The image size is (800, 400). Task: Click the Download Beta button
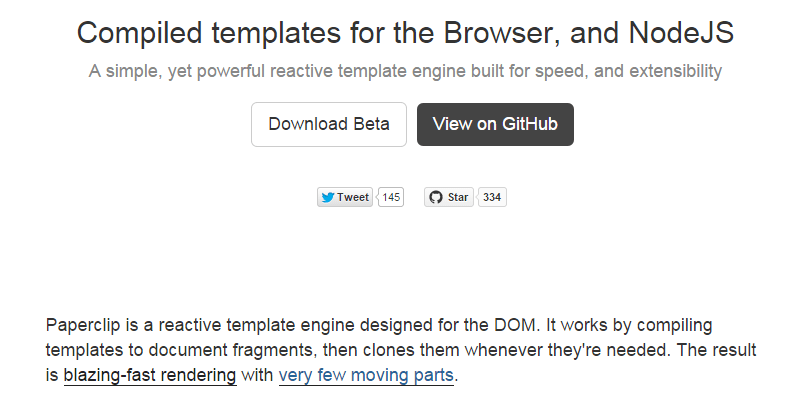(329, 125)
